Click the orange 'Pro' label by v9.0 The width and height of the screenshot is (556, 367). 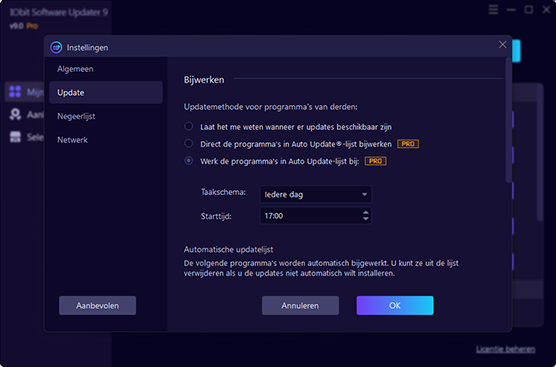point(32,26)
